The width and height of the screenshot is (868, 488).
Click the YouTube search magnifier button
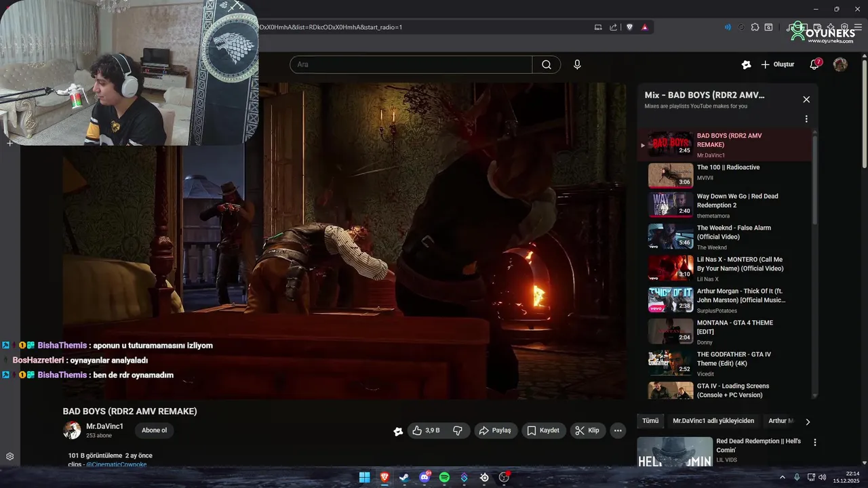pos(547,64)
